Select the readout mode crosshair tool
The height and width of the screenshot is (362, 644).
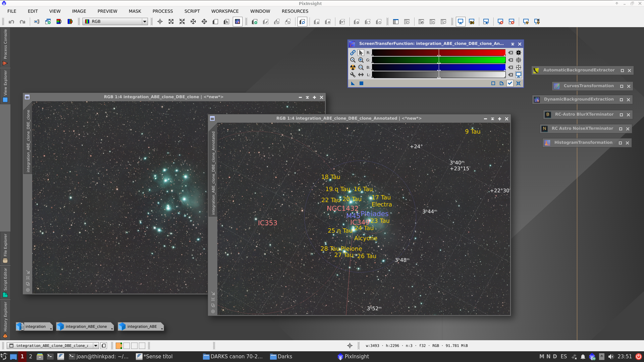(x=160, y=22)
